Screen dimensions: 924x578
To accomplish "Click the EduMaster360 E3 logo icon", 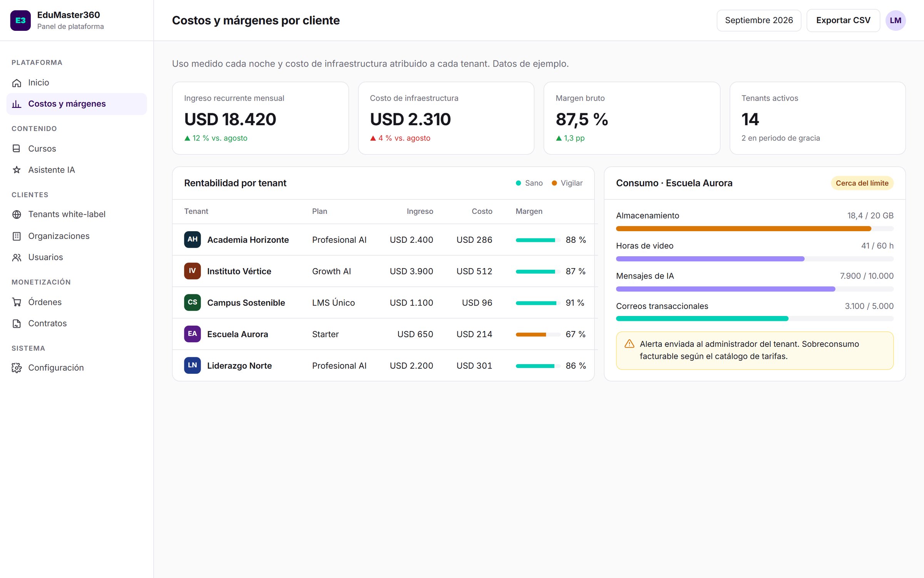I will [x=20, y=20].
